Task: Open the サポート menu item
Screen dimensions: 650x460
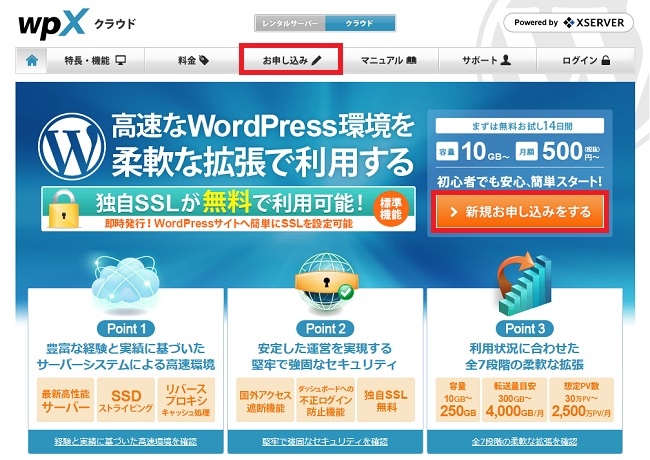Action: 487,61
